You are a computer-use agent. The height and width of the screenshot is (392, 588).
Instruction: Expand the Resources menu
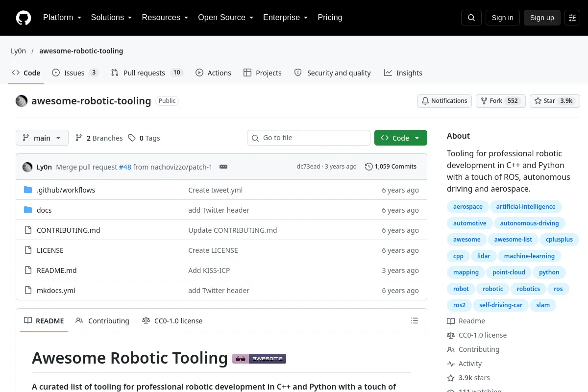point(165,18)
